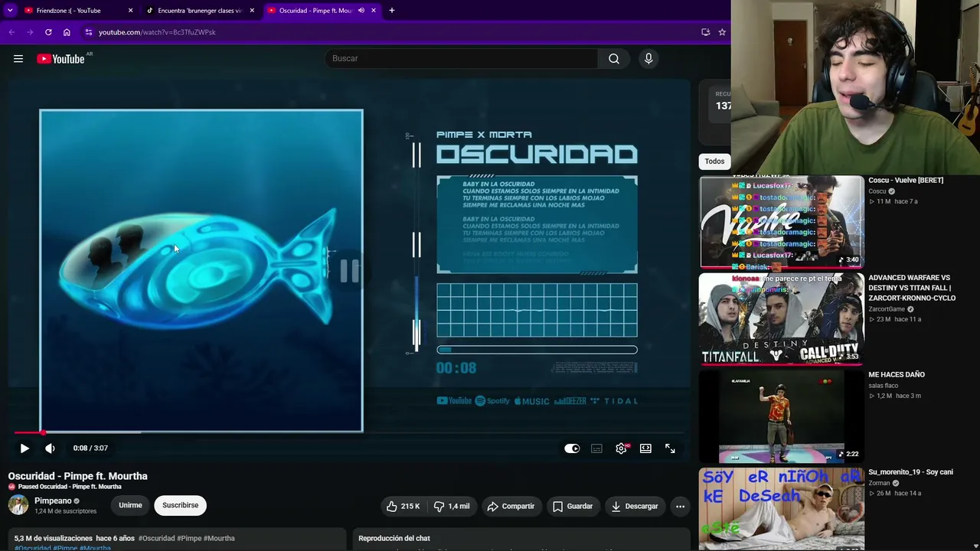
Task: Save the video with Guardar
Action: [573, 506]
